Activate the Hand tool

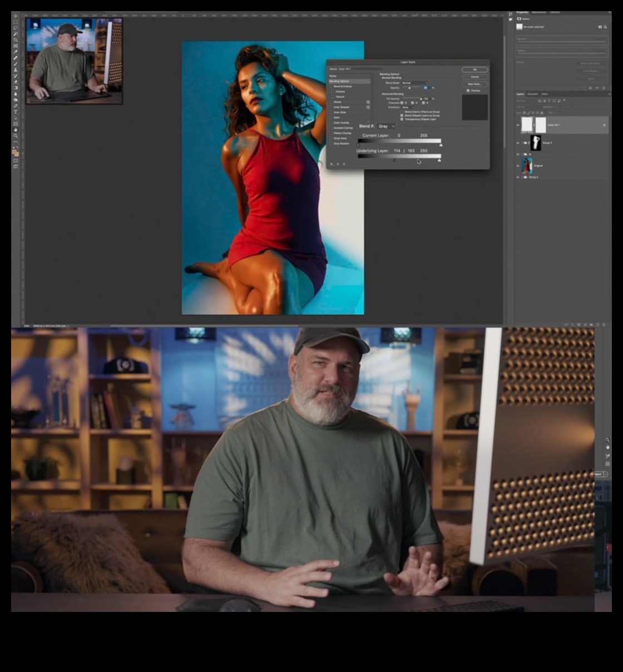(x=16, y=130)
